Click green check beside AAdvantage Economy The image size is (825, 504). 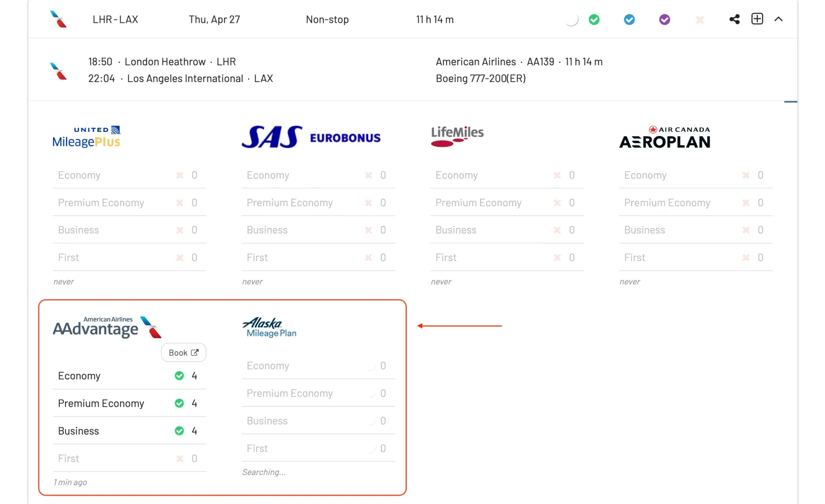179,376
